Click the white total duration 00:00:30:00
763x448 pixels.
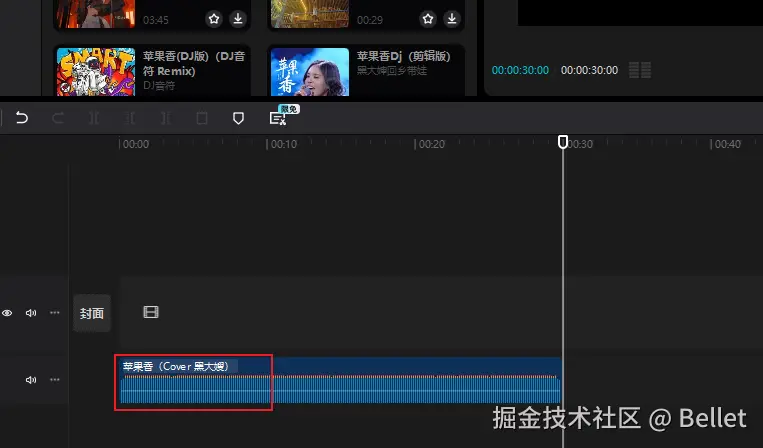click(x=589, y=70)
